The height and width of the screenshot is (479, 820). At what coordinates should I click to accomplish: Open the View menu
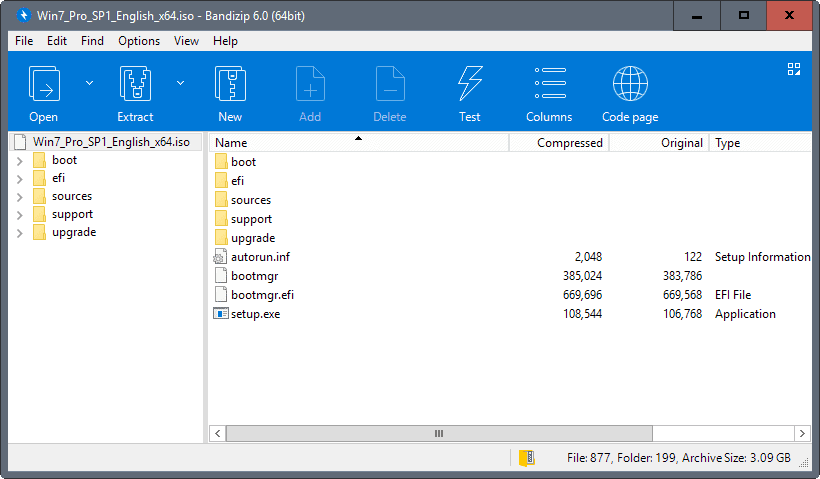[186, 41]
